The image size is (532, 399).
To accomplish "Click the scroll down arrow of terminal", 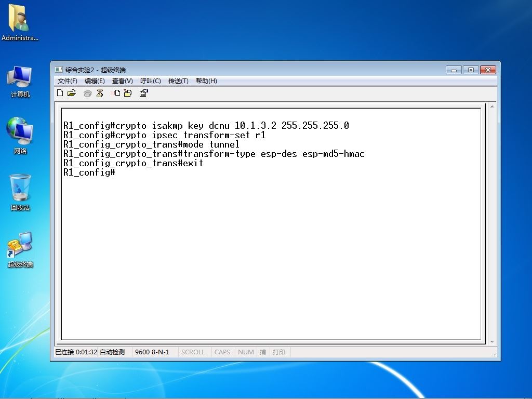I will click(x=492, y=342).
